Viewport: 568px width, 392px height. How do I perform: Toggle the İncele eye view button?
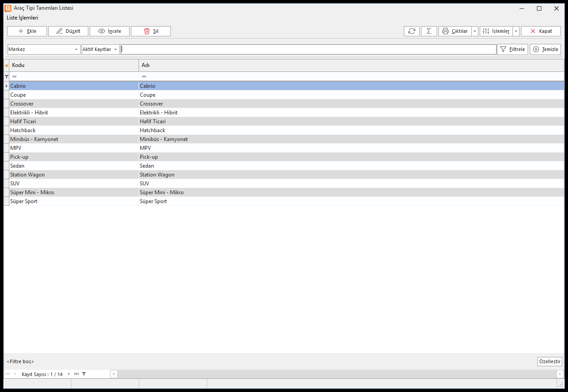tap(110, 31)
